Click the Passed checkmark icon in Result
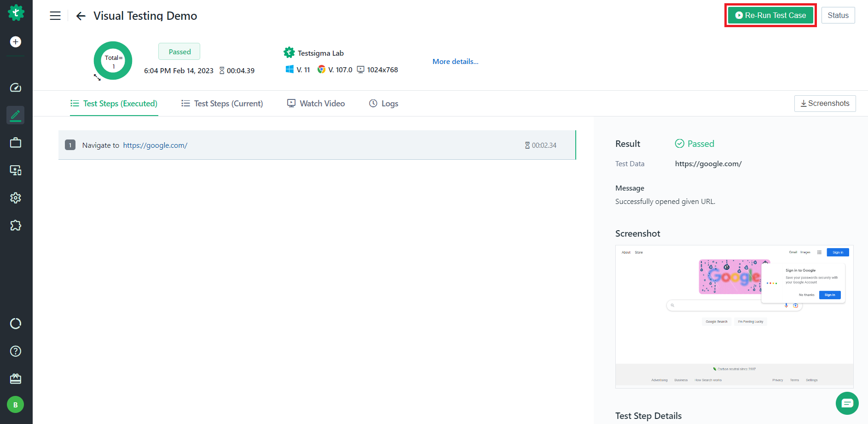The height and width of the screenshot is (424, 868). (x=680, y=144)
